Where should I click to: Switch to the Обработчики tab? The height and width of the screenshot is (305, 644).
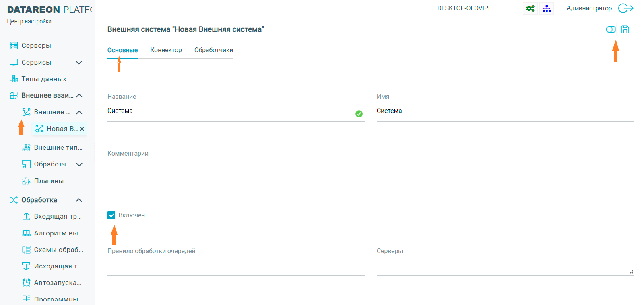(213, 50)
